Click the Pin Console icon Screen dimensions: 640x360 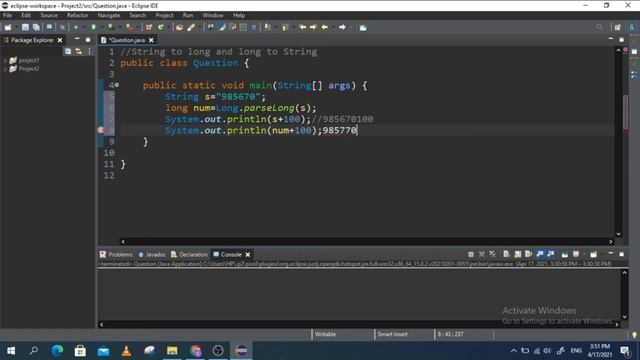pyautogui.click(x=564, y=254)
